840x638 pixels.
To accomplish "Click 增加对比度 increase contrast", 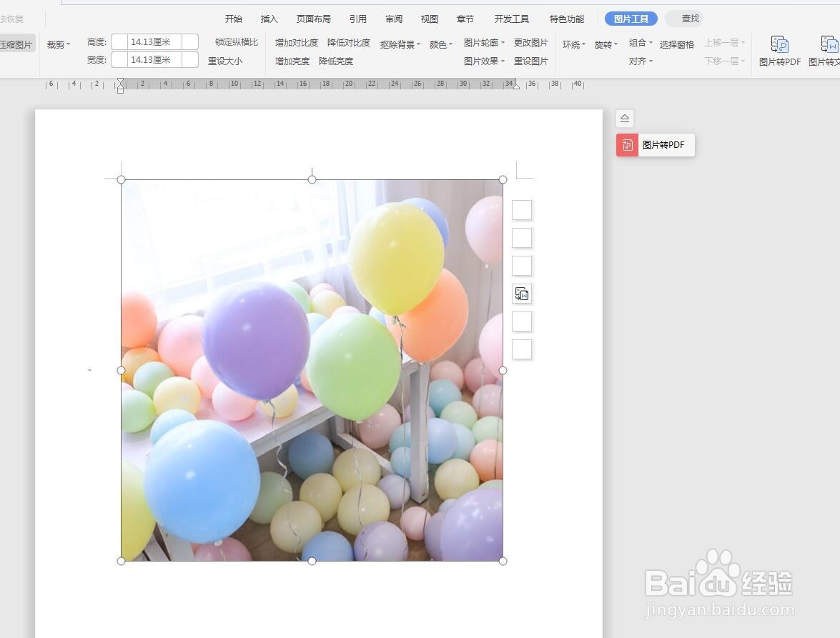I will [296, 42].
